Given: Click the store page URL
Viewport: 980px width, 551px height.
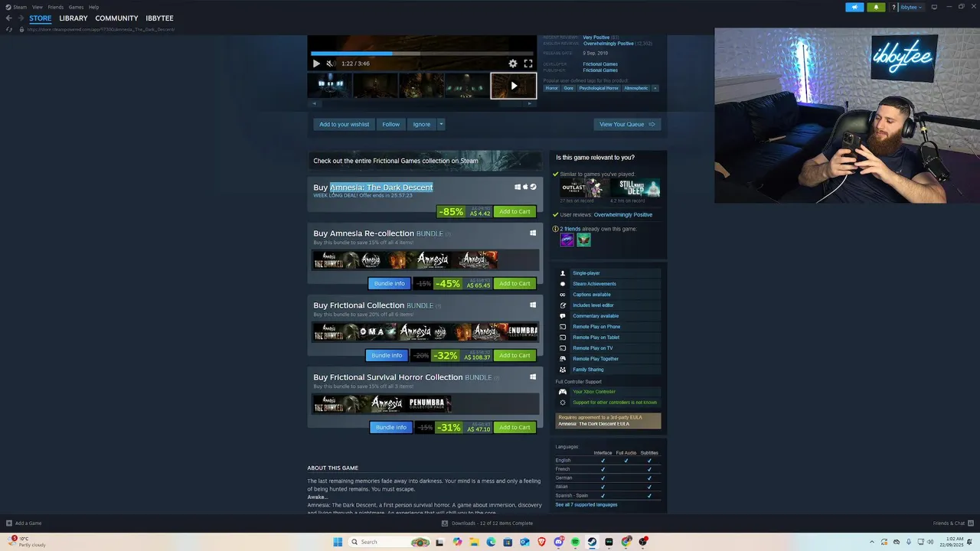Looking at the screenshot, I should (101, 29).
